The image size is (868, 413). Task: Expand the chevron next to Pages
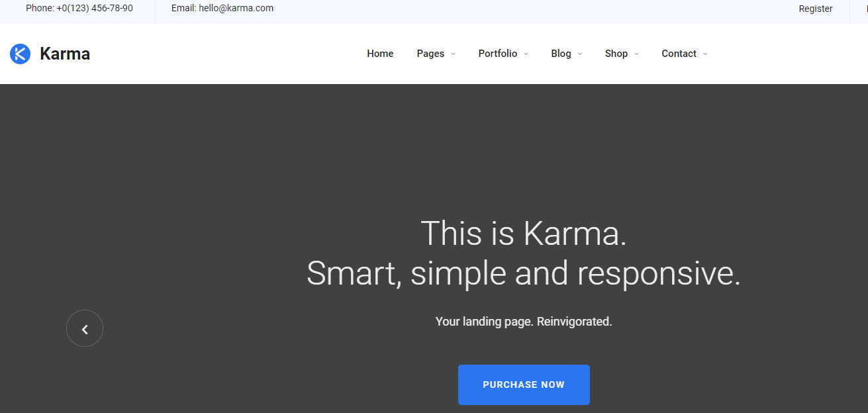pos(454,54)
